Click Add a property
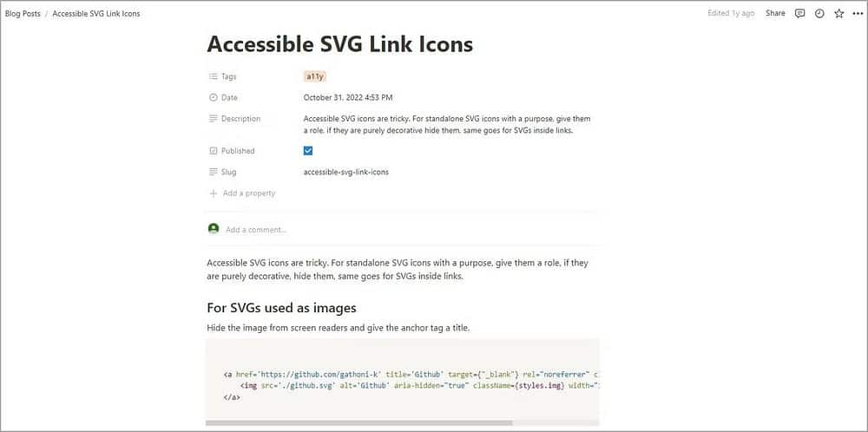The height and width of the screenshot is (432, 868). tap(248, 193)
